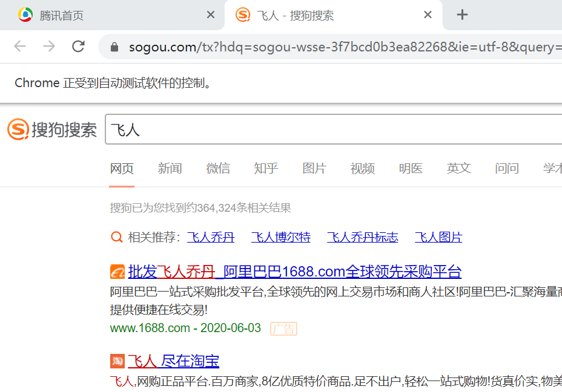The height and width of the screenshot is (392, 562).
Task: Open a new browser tab
Action: click(462, 15)
